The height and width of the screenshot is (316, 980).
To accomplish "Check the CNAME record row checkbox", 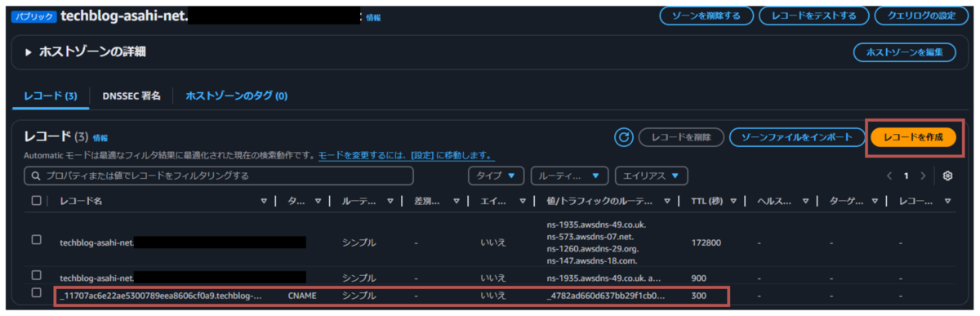I will click(x=36, y=293).
